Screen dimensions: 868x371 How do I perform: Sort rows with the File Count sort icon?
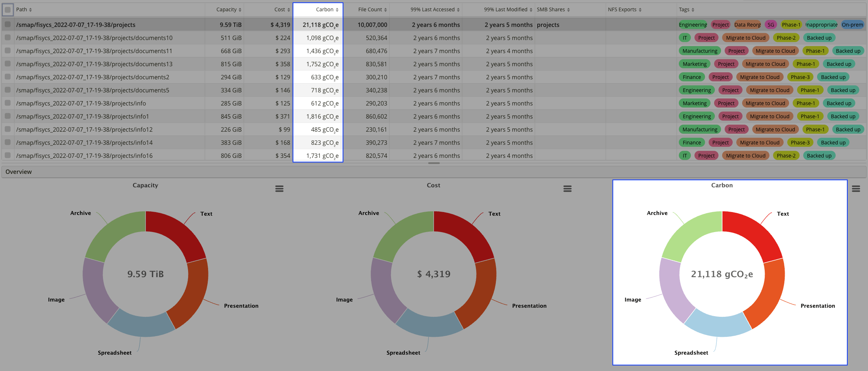pyautogui.click(x=386, y=9)
